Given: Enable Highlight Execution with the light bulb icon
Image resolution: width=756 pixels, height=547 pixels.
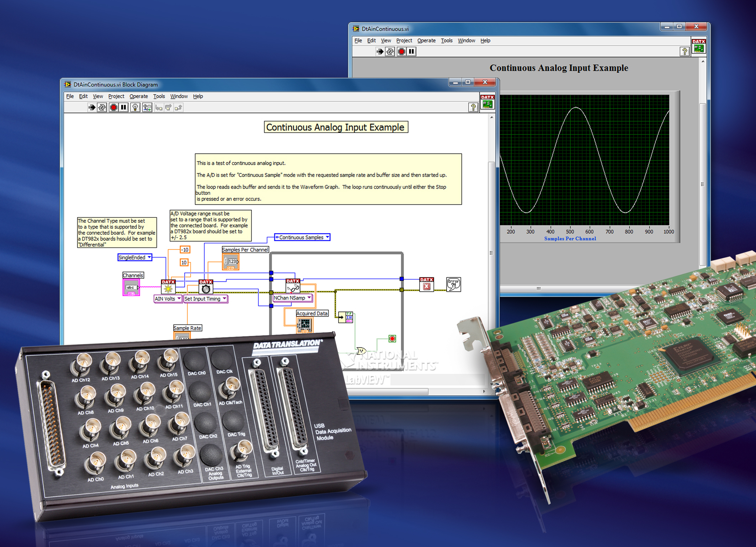Looking at the screenshot, I should 135,107.
